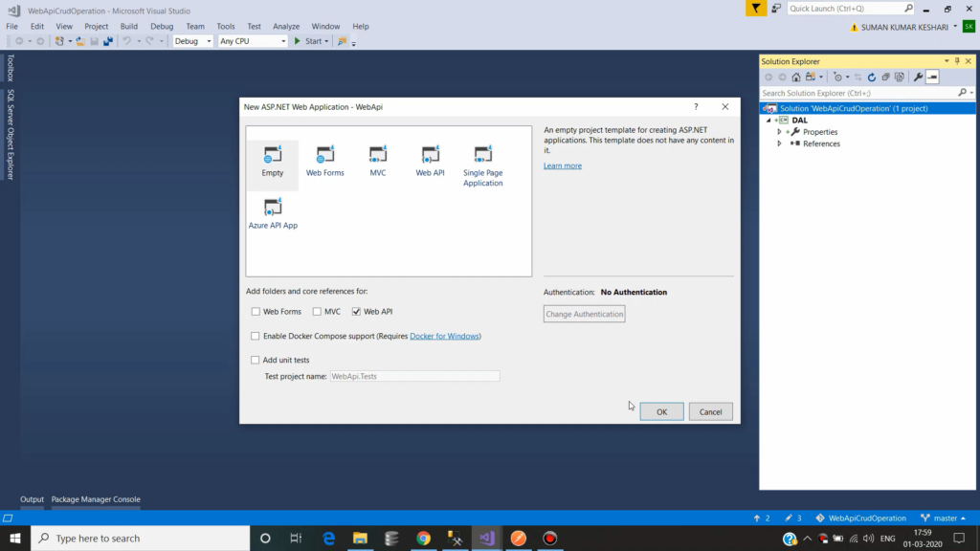Screen dimensions: 980x551
Task: Pick the Single Page Application template
Action: [482, 165]
